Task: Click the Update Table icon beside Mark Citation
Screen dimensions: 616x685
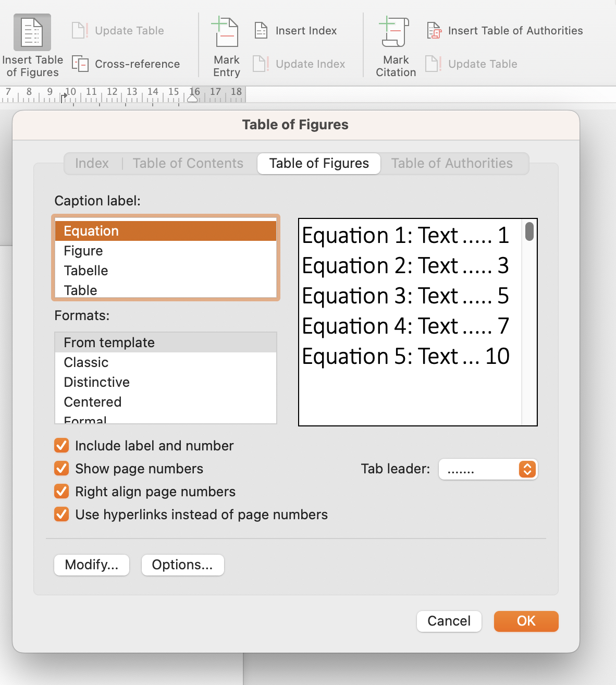Action: (x=434, y=64)
